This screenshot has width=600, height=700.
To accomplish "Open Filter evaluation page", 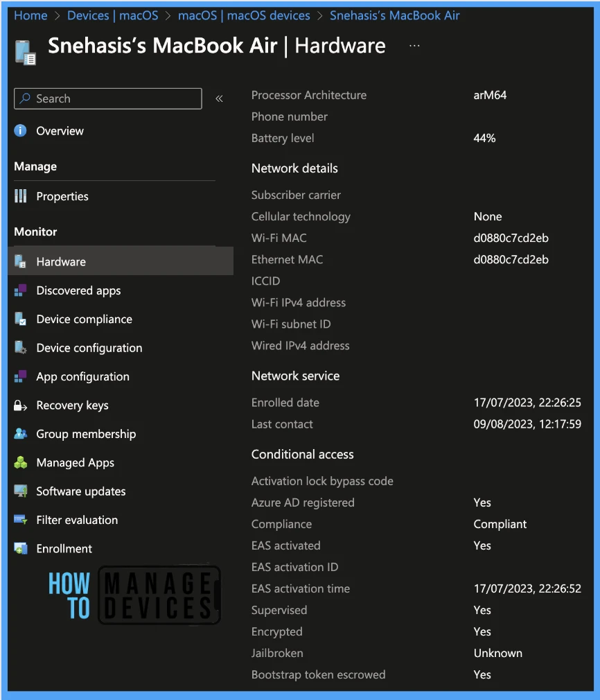I will tap(77, 520).
